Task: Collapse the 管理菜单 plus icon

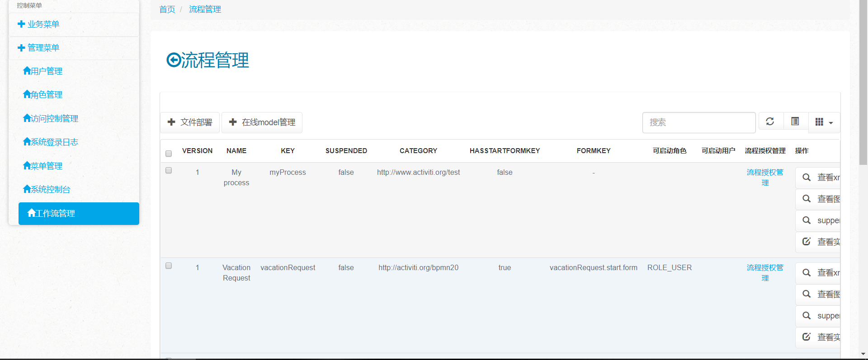Action: [x=21, y=48]
